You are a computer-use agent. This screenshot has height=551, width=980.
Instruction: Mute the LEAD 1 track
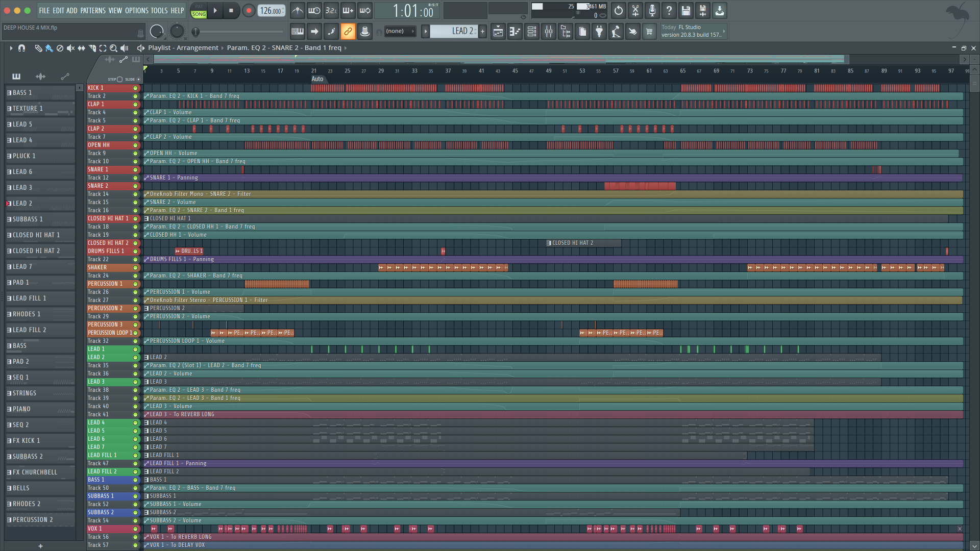135,349
